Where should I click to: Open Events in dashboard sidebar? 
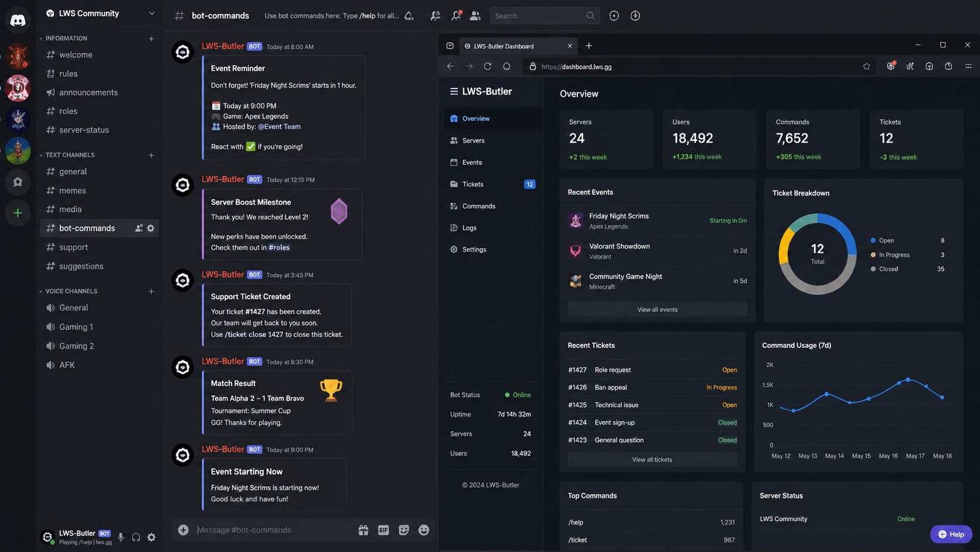(493, 162)
